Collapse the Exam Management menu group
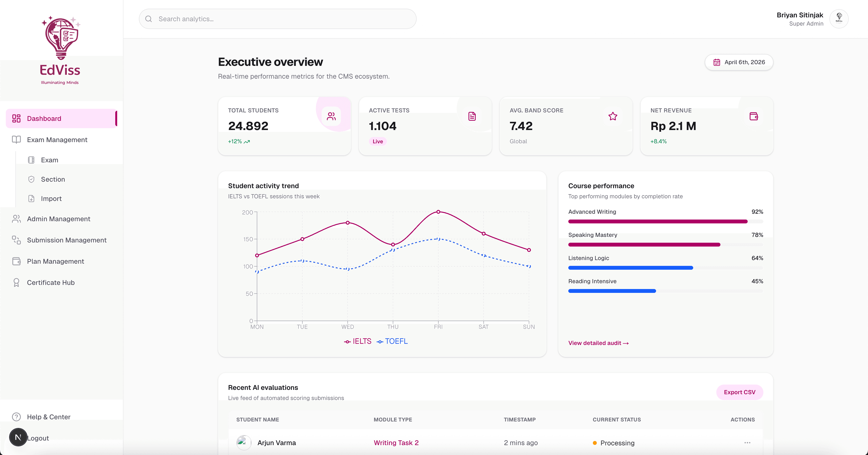Screen dimensions: 868x455 coord(57,140)
